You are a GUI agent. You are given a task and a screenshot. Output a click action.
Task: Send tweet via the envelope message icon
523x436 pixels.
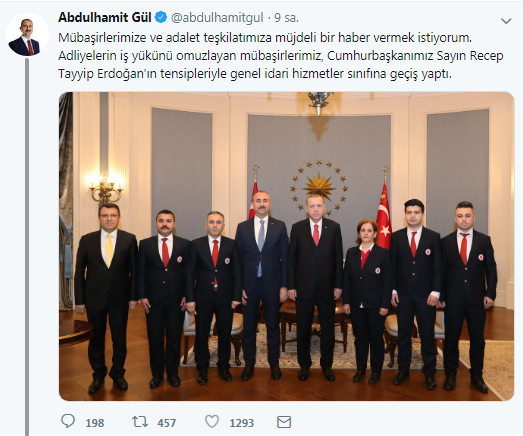pyautogui.click(x=284, y=422)
